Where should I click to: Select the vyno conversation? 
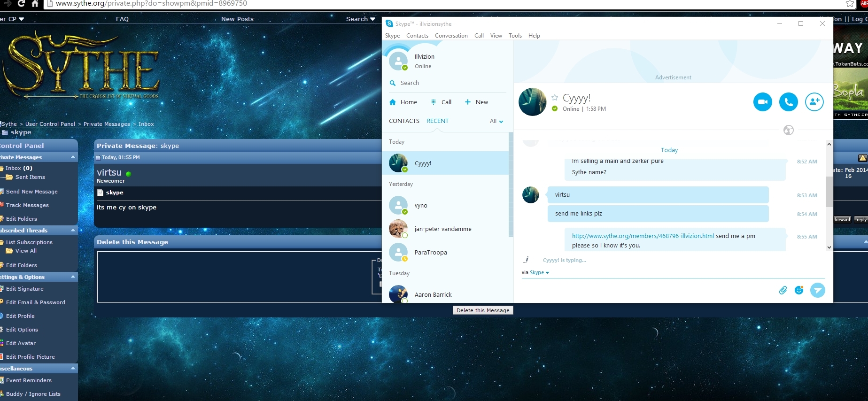[x=445, y=205]
